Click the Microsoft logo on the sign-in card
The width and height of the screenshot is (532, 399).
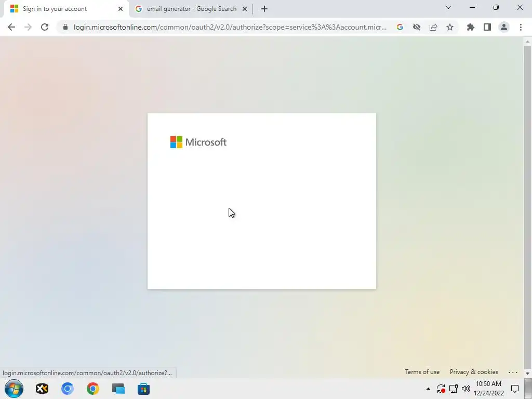198,142
